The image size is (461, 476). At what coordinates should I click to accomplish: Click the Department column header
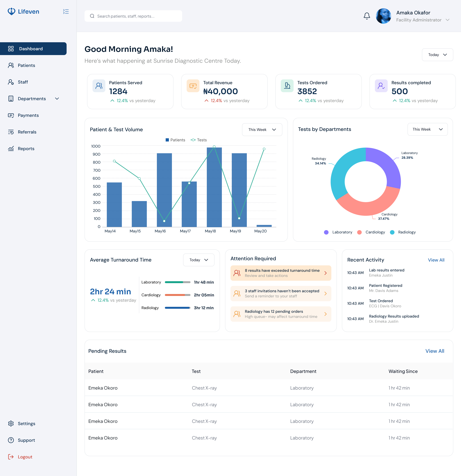303,371
